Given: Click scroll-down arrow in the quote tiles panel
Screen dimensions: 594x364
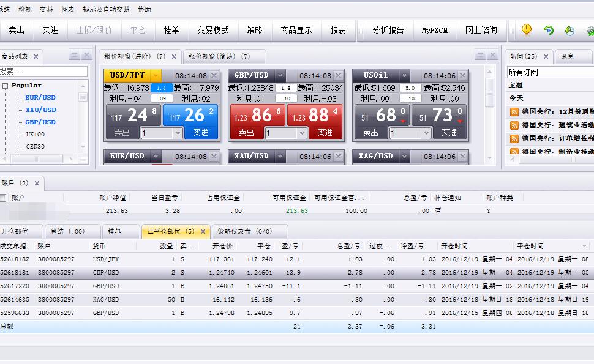Looking at the screenshot, I should click(x=489, y=158).
